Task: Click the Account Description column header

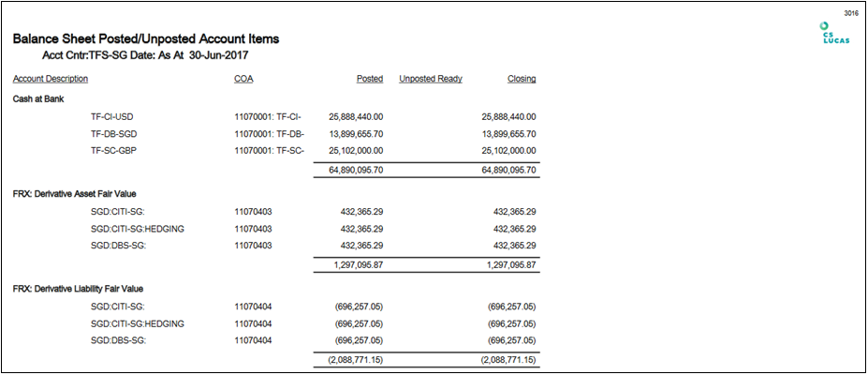Action: click(51, 79)
